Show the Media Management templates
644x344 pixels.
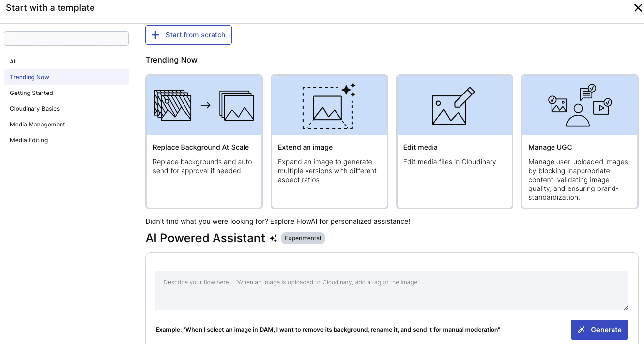[37, 125]
